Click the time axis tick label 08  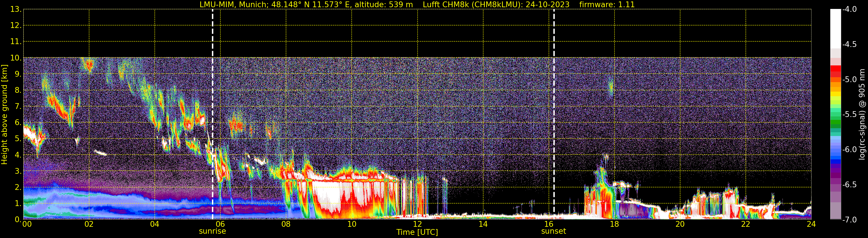(x=286, y=224)
